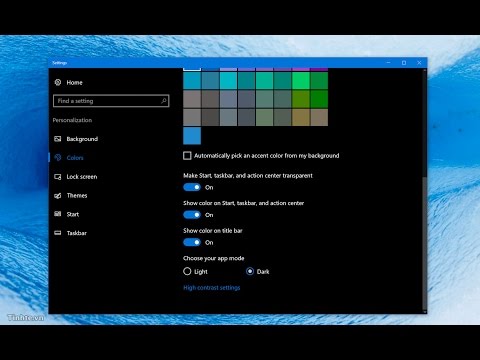Viewport: 480px width, 360px height.
Task: Select Light app mode
Action: 187,271
